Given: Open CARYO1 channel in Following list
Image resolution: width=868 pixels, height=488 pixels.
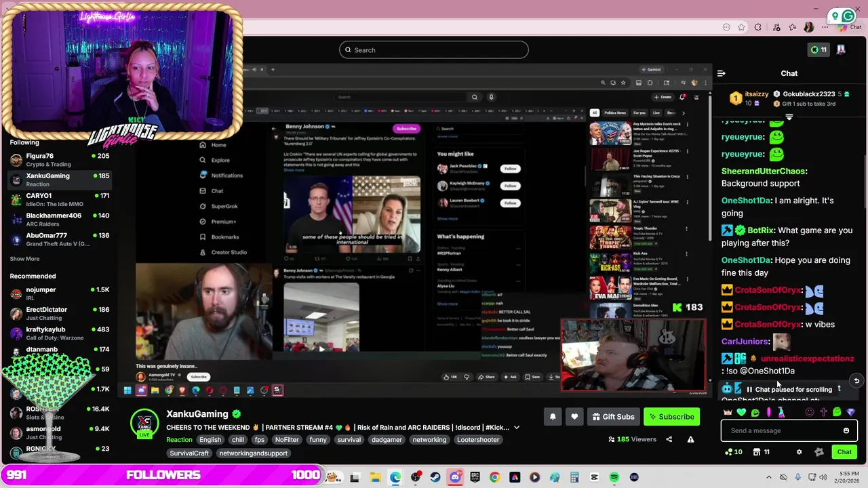Looking at the screenshot, I should pyautogui.click(x=60, y=200).
